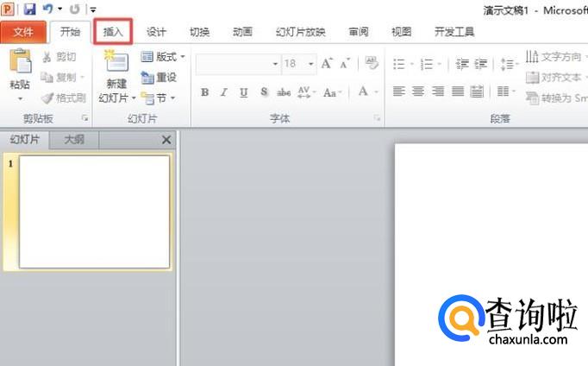Screen dimensions: 588x366
Task: Open the 插入 Insert tab
Action: coord(113,32)
